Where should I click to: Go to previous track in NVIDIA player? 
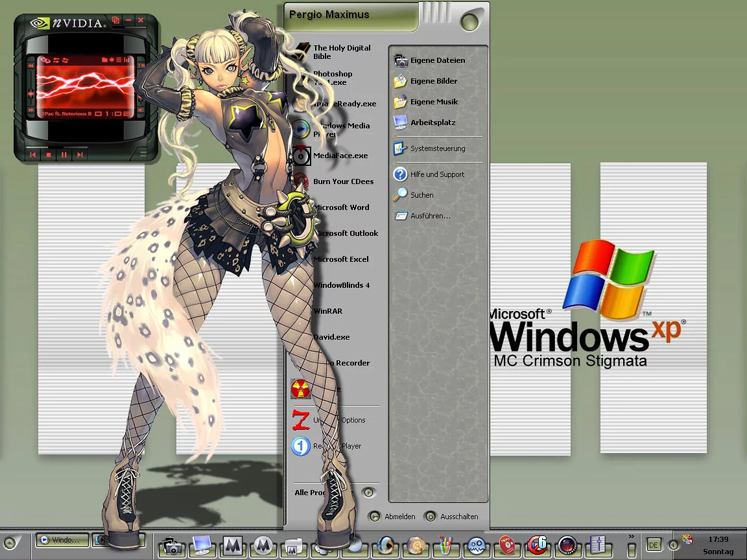tap(33, 155)
